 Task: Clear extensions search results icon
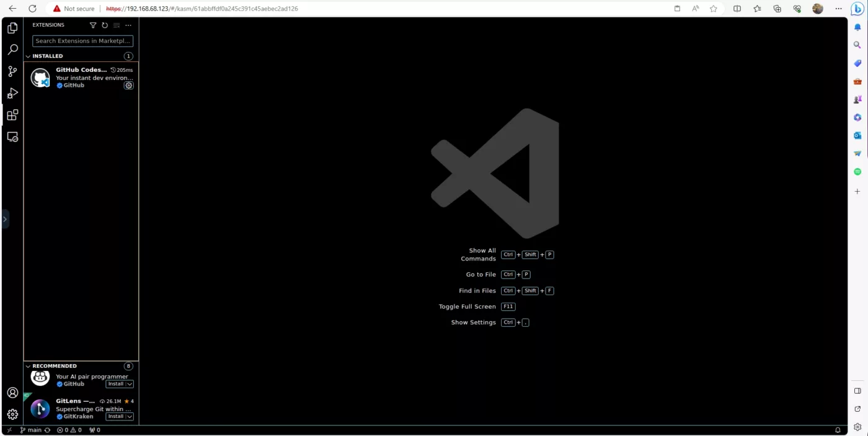[117, 25]
